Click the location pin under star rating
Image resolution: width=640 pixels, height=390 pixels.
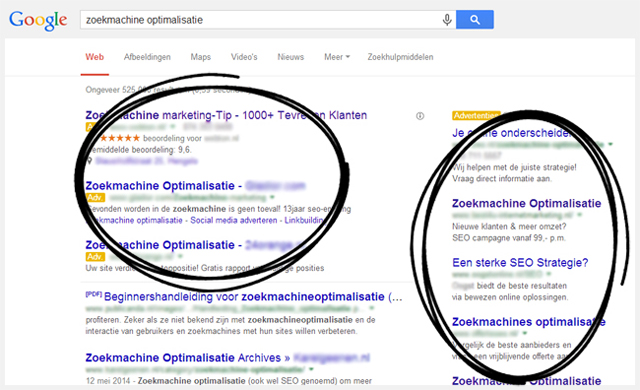pos(89,161)
